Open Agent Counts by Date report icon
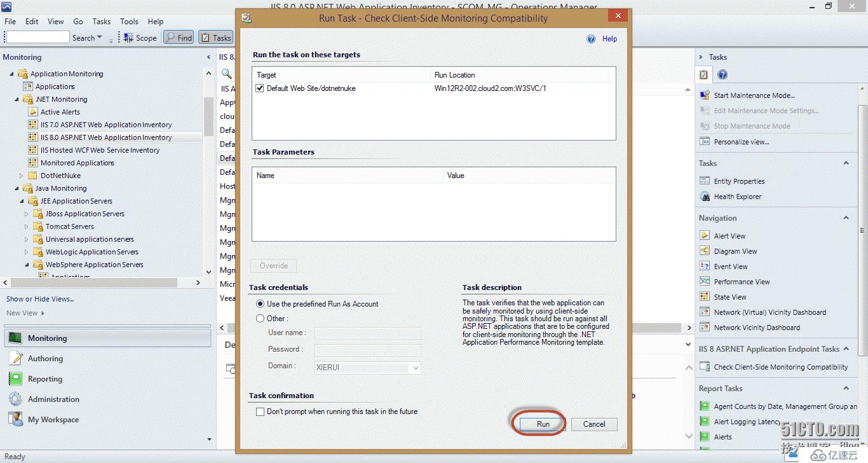The height and width of the screenshot is (463, 868). 704,406
